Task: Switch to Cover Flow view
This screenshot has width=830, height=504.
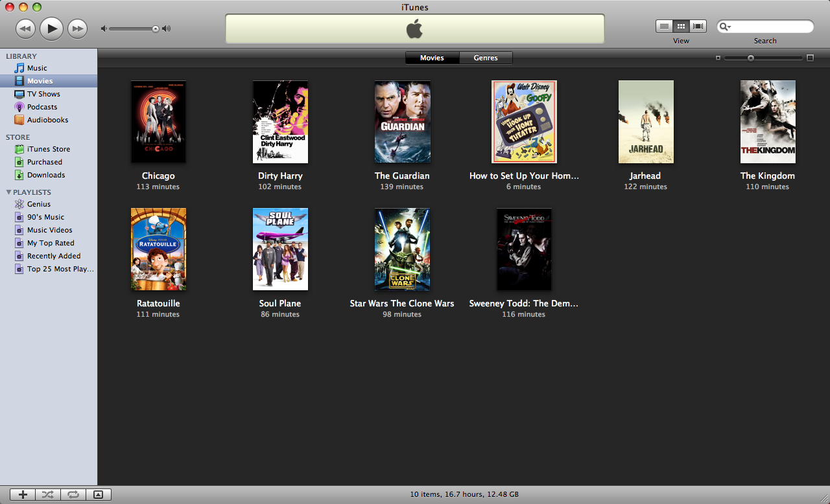Action: pyautogui.click(x=698, y=26)
